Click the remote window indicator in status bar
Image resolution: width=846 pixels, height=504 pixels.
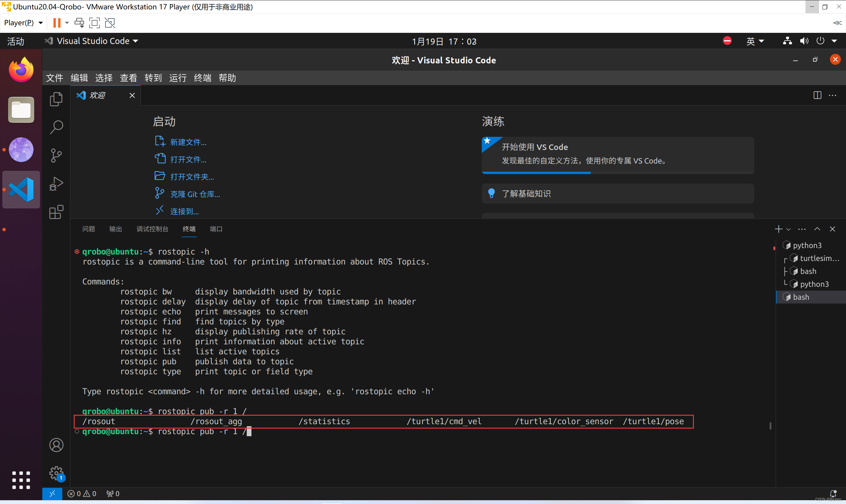point(52,493)
